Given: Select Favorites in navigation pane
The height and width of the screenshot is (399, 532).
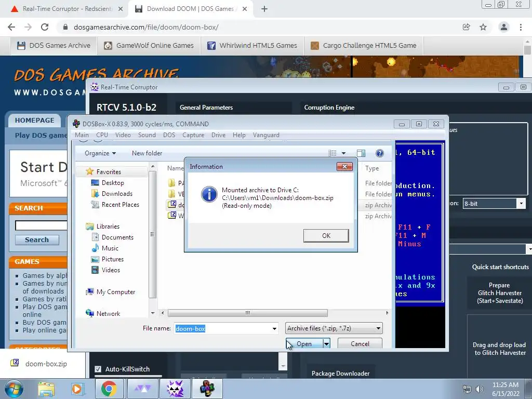Looking at the screenshot, I should click(x=109, y=171).
